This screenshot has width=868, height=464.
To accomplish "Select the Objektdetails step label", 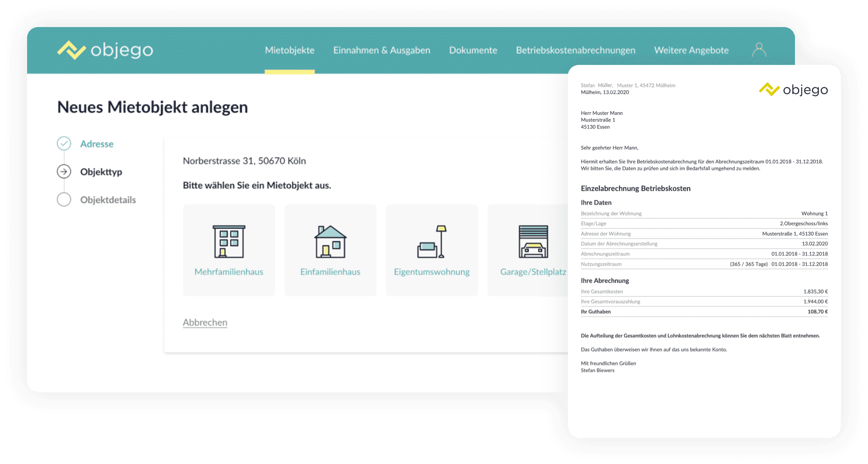I will pyautogui.click(x=108, y=200).
